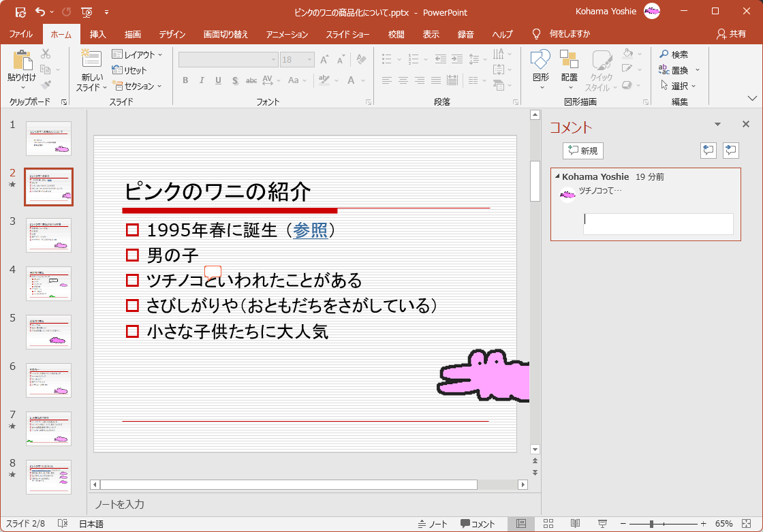Click the Undo arrow icon
Screen dimensions: 763x532
[x=40, y=12]
